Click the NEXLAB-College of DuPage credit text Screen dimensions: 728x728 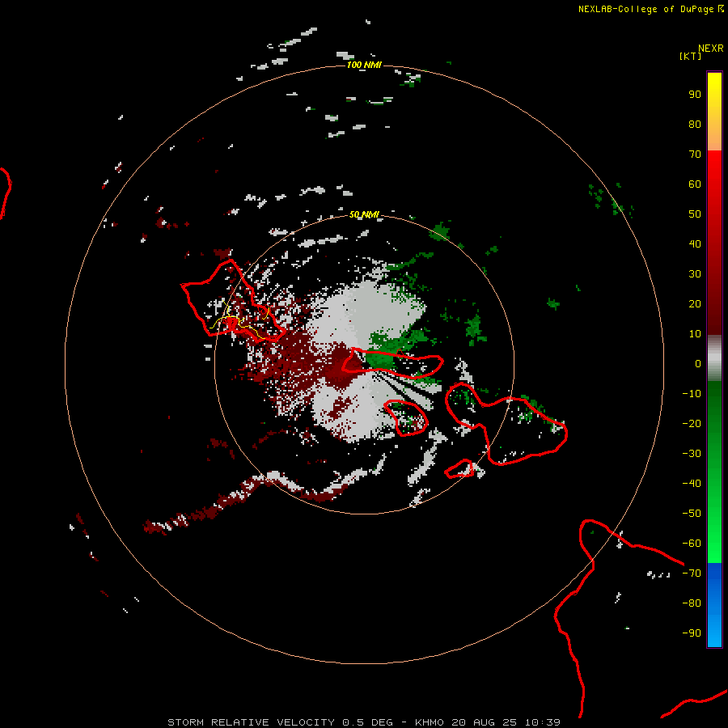651,9
